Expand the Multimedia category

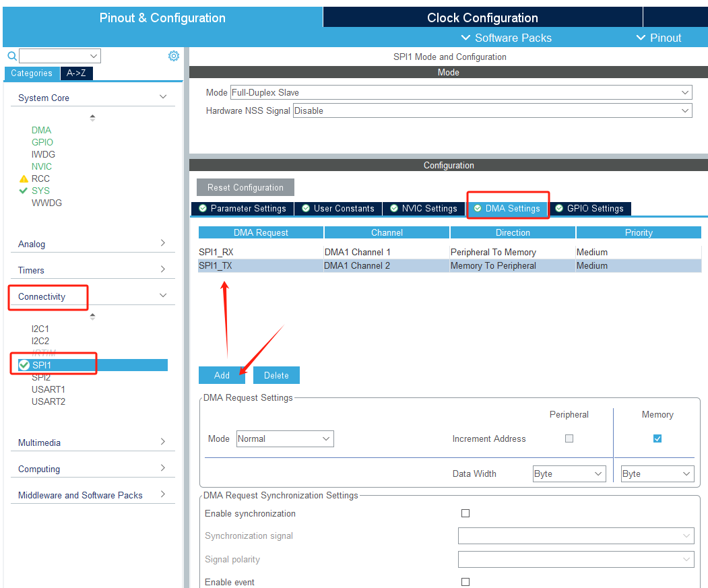[x=163, y=442]
